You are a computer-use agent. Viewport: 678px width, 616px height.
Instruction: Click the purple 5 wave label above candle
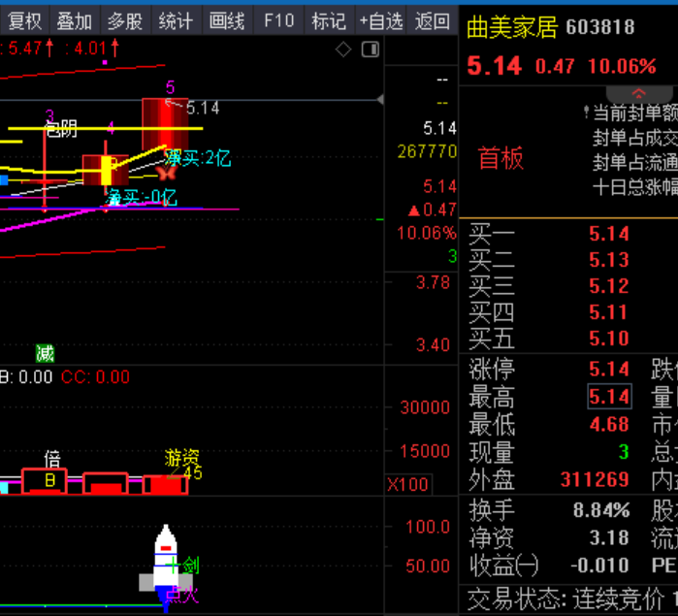click(x=171, y=88)
